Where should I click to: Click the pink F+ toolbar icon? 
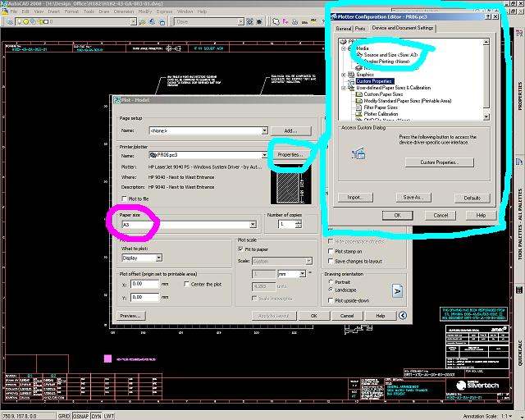tap(285, 22)
